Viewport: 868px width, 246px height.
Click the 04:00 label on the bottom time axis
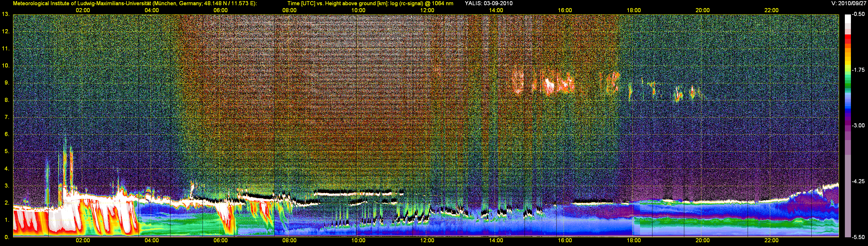coord(152,240)
